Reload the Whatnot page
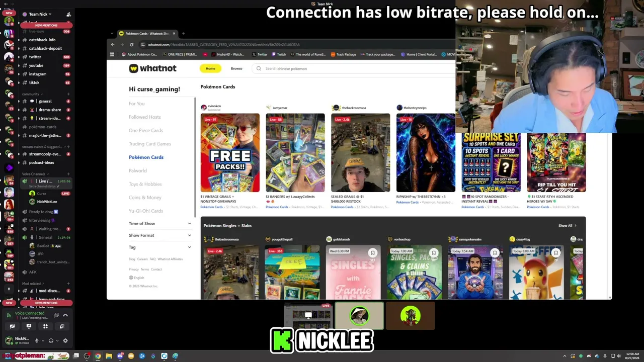 [x=132, y=45]
